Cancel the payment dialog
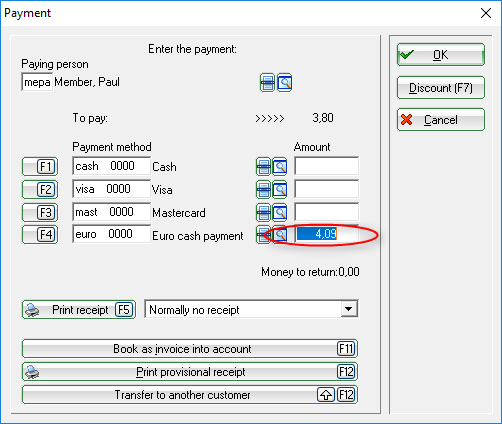The image size is (502, 424). (441, 119)
